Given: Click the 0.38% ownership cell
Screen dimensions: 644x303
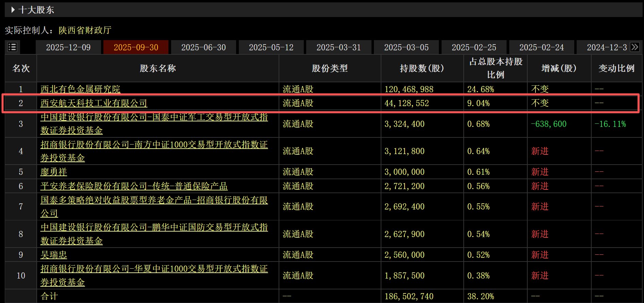Looking at the screenshot, I should [478, 275].
